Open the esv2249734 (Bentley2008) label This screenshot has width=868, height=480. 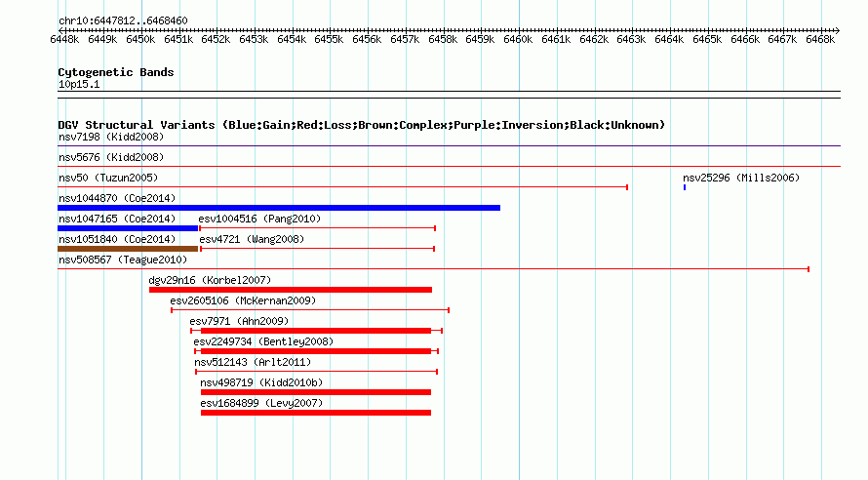[263, 341]
